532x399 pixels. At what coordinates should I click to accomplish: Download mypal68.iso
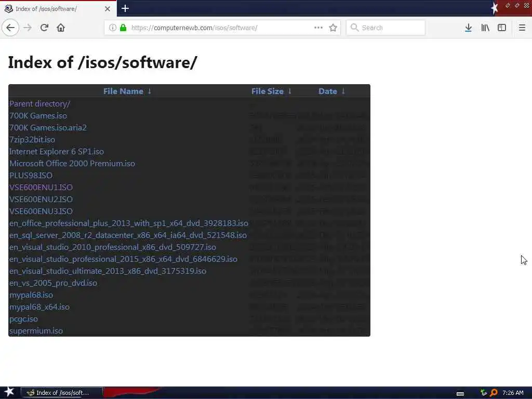click(x=31, y=295)
